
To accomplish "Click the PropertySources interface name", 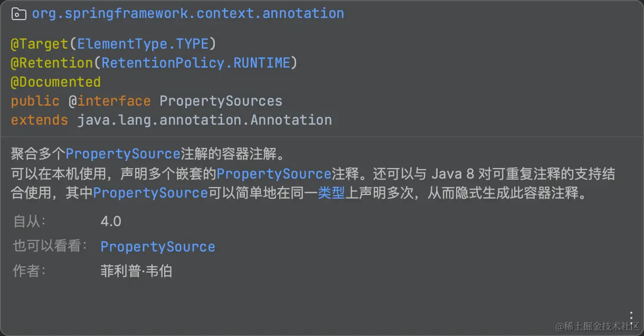I will (221, 101).
